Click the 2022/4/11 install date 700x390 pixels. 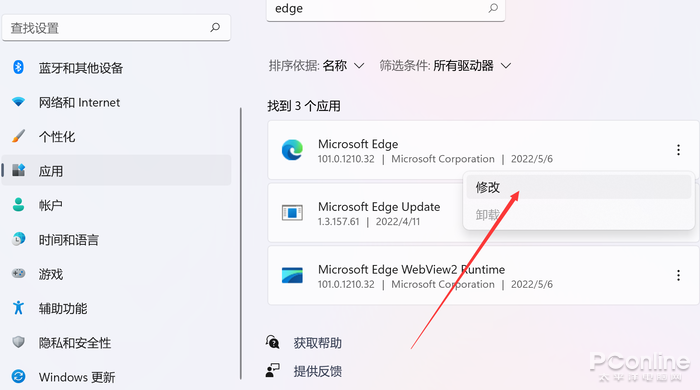point(398,222)
